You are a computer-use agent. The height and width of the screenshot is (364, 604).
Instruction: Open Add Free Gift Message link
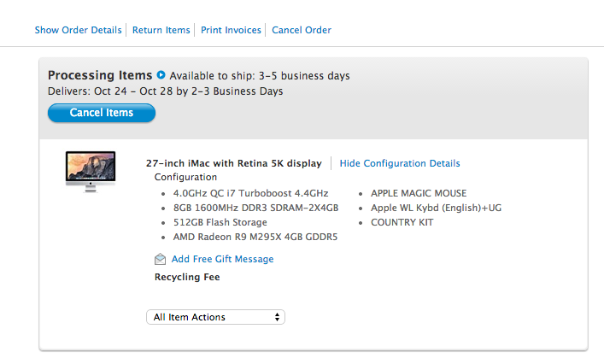click(222, 259)
